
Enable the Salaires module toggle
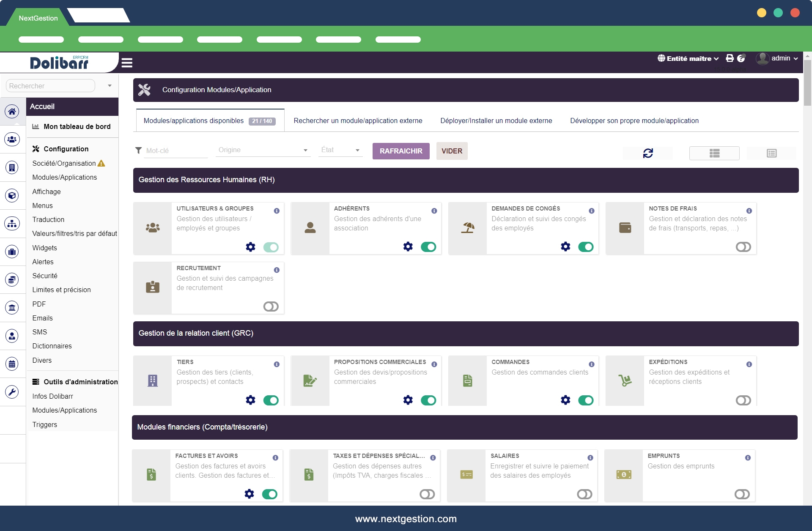tap(584, 494)
